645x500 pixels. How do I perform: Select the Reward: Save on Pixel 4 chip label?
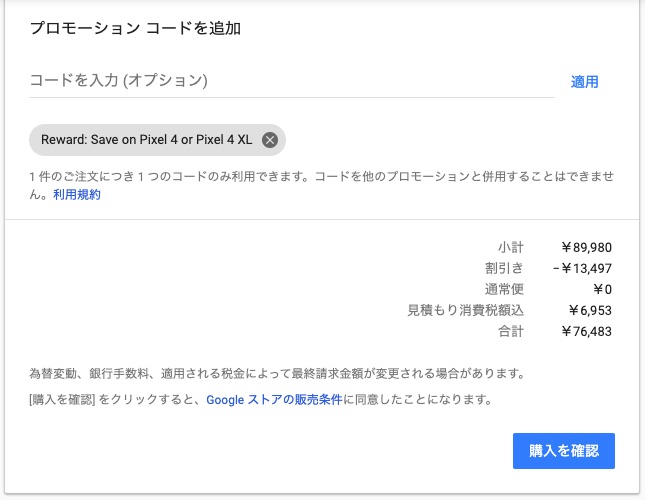point(146,140)
